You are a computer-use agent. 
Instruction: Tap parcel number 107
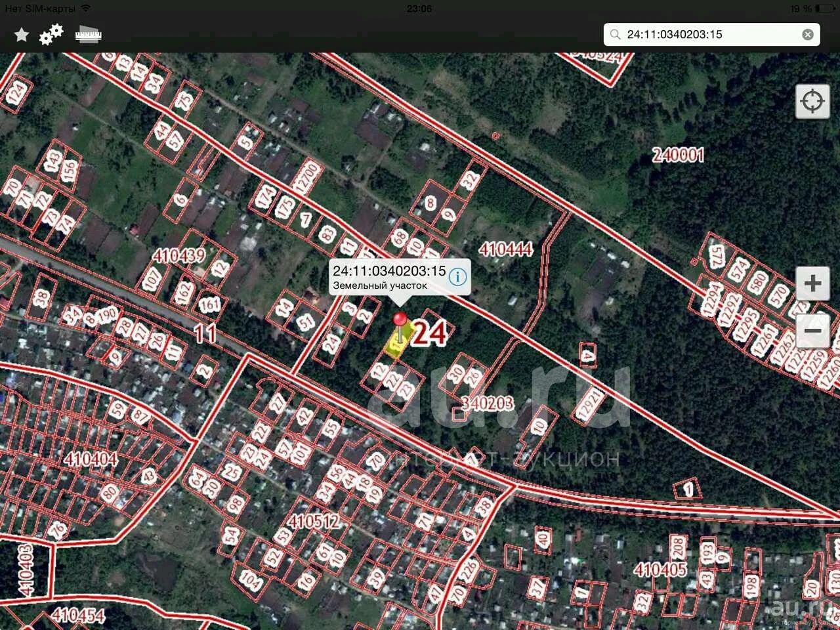click(x=152, y=278)
